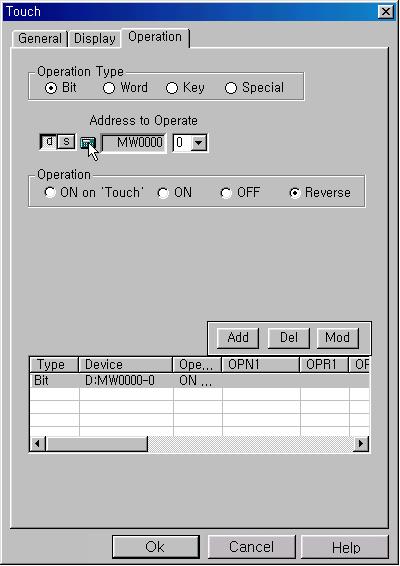Click the 'ON ...' operation cell
400x566 pixels.
coord(197,380)
